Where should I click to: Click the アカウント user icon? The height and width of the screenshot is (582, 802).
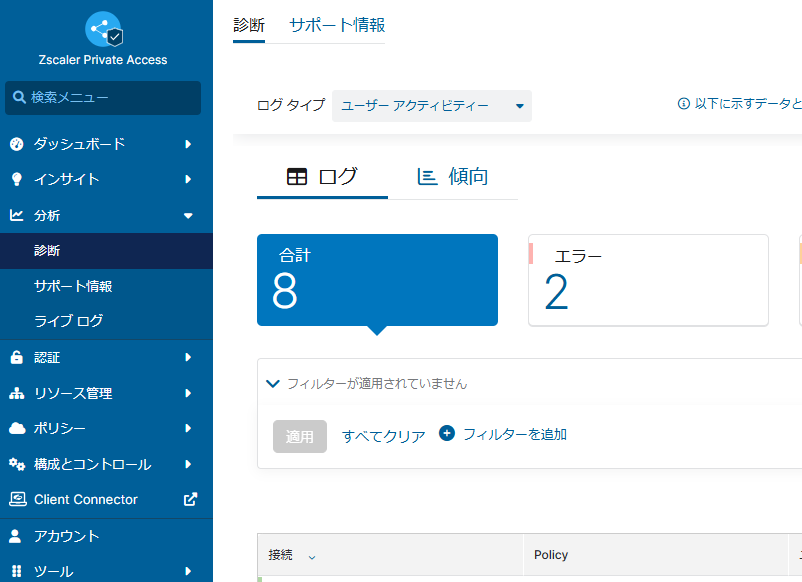[15, 535]
